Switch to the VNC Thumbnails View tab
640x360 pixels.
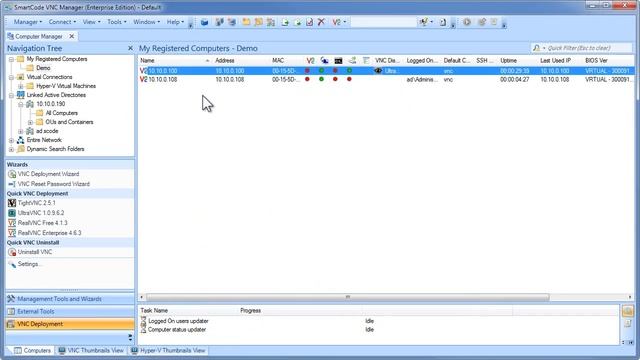pyautogui.click(x=91, y=351)
